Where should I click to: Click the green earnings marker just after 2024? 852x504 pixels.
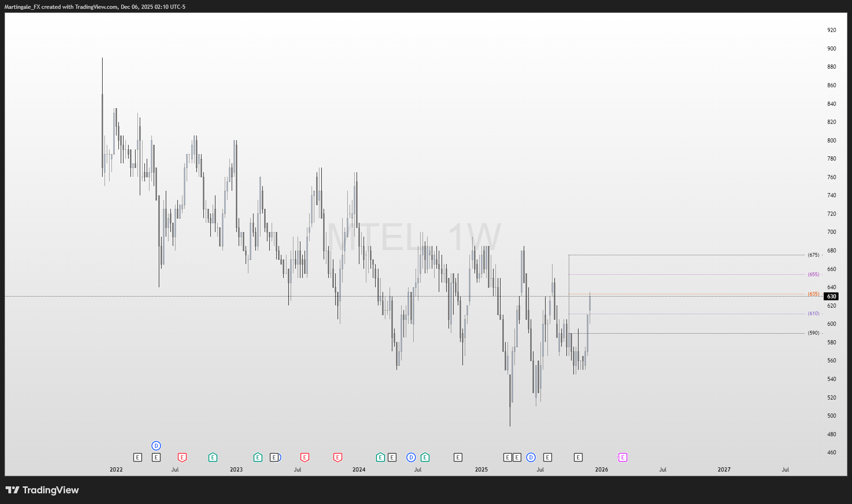click(x=380, y=458)
